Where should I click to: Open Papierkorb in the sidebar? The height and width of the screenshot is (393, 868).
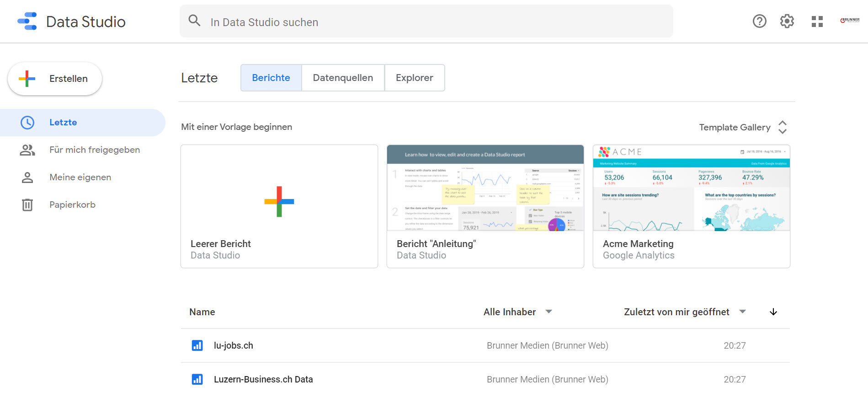click(82, 205)
